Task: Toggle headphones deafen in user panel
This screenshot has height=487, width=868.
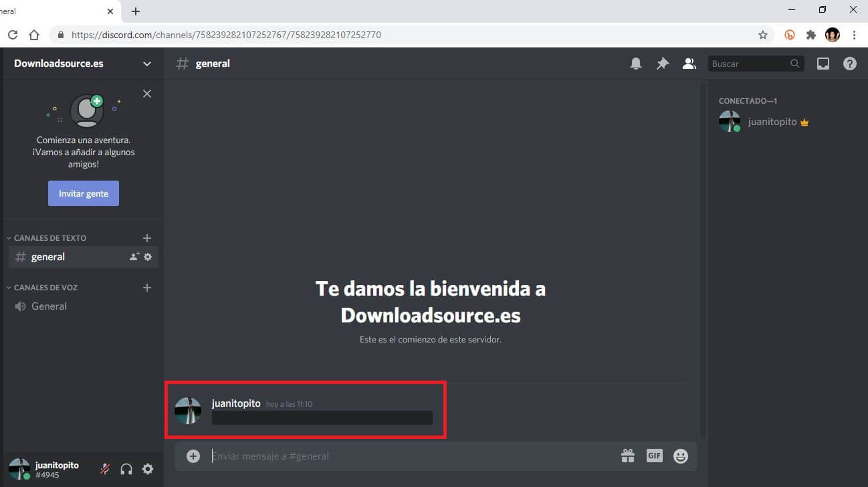Action: coord(126,469)
